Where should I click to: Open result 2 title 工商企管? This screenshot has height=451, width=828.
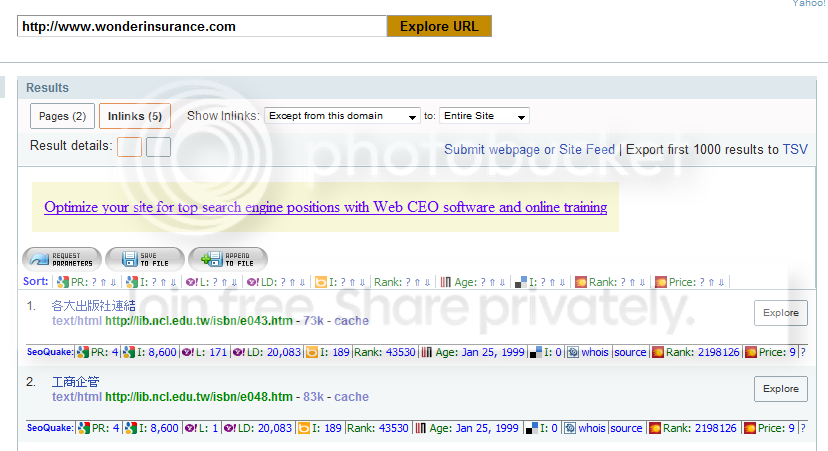coord(76,382)
